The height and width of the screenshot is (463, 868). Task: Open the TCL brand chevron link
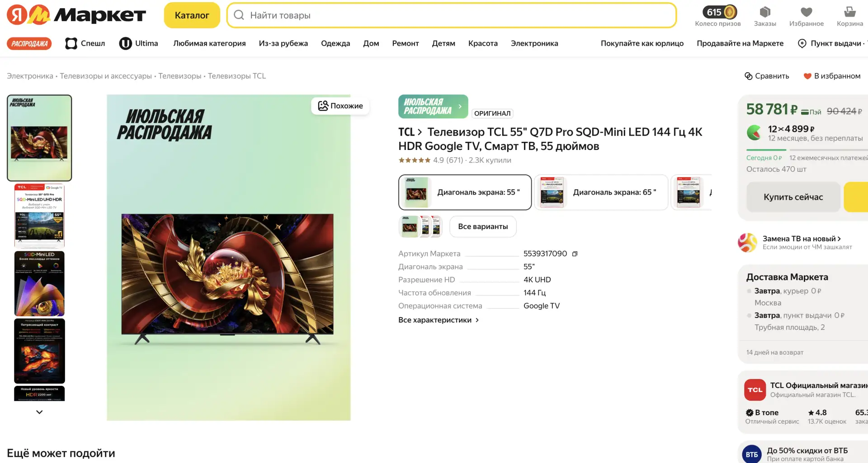410,132
